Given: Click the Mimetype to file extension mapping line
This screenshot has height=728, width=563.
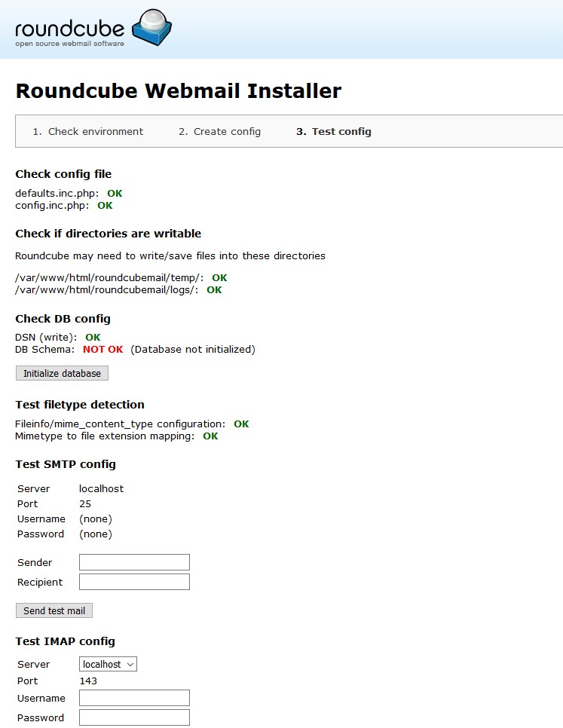Looking at the screenshot, I should 105,436.
